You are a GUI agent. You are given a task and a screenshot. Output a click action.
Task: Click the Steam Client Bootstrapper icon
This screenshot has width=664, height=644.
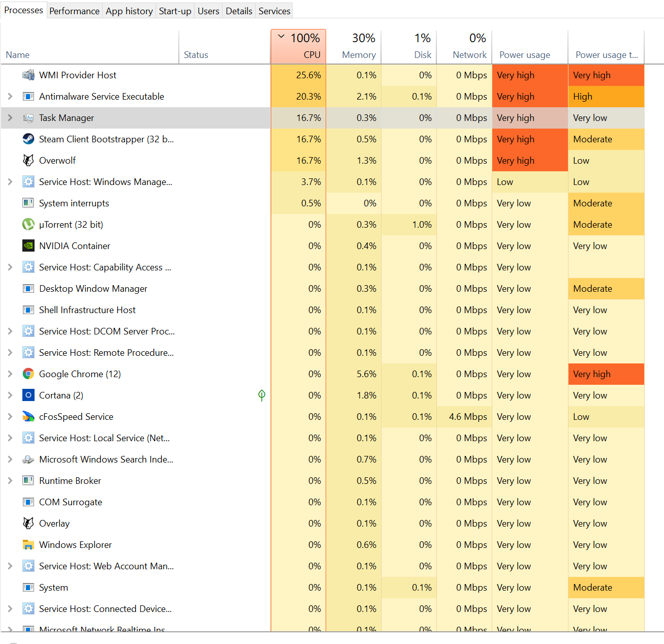coord(28,139)
